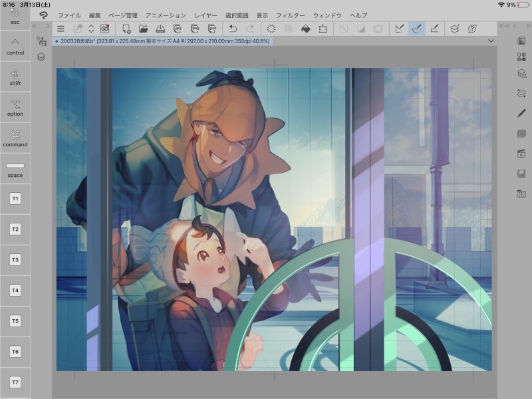The image size is (532, 399).
Task: Expand canvas tab list chevron
Action: [x=491, y=41]
